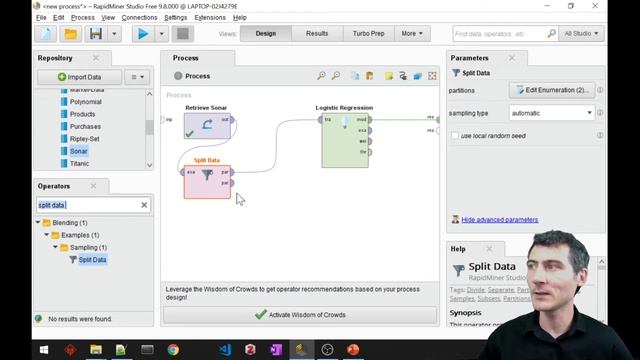Toggle the use local random seed checkbox
The image size is (640, 360).
pos(455,136)
